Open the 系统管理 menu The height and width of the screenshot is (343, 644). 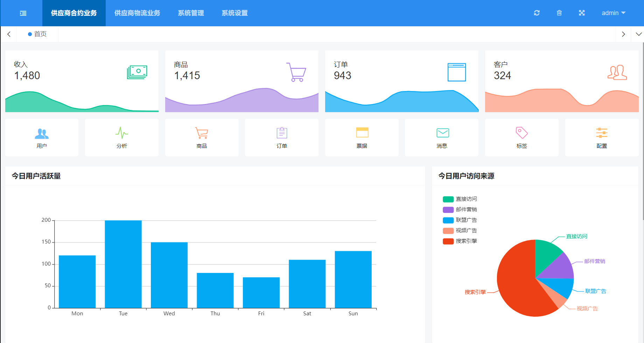click(x=191, y=13)
